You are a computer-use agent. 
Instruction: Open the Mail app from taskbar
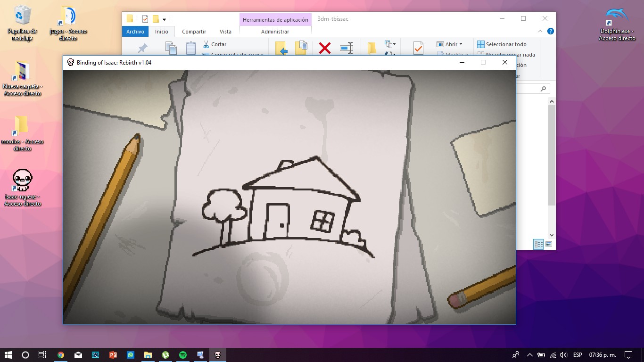click(x=78, y=355)
